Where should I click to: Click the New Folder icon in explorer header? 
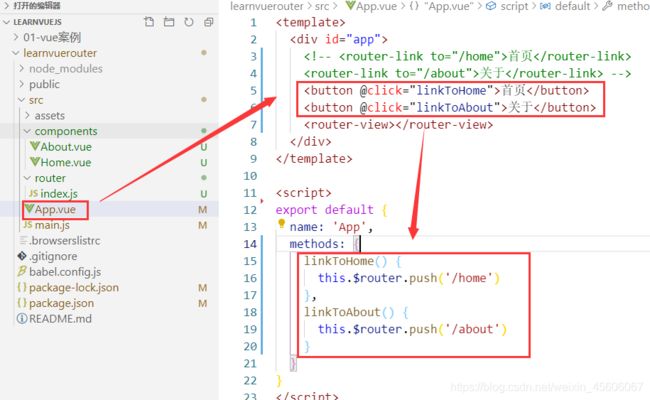pyautogui.click(x=169, y=22)
